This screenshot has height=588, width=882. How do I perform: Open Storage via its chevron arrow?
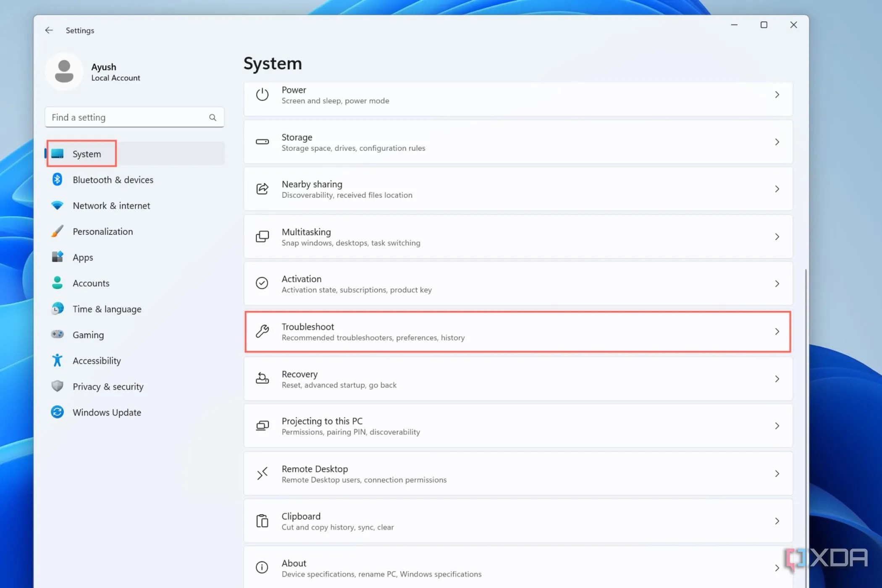point(777,142)
